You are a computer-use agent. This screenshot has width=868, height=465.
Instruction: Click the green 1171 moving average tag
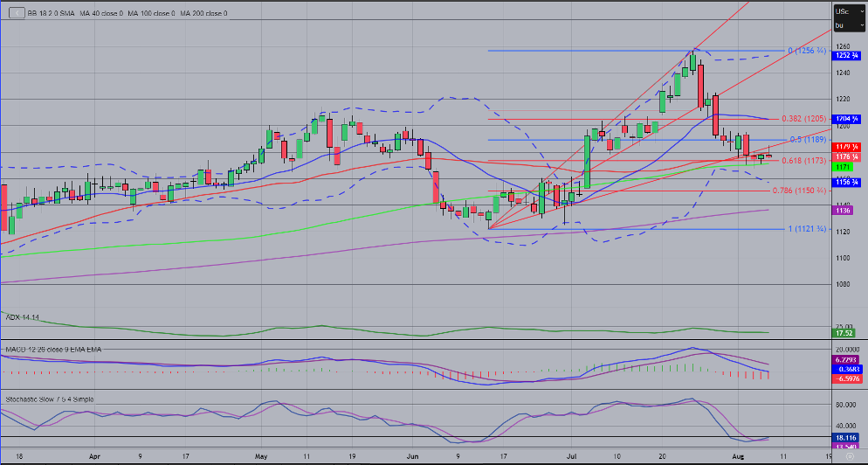click(x=844, y=167)
